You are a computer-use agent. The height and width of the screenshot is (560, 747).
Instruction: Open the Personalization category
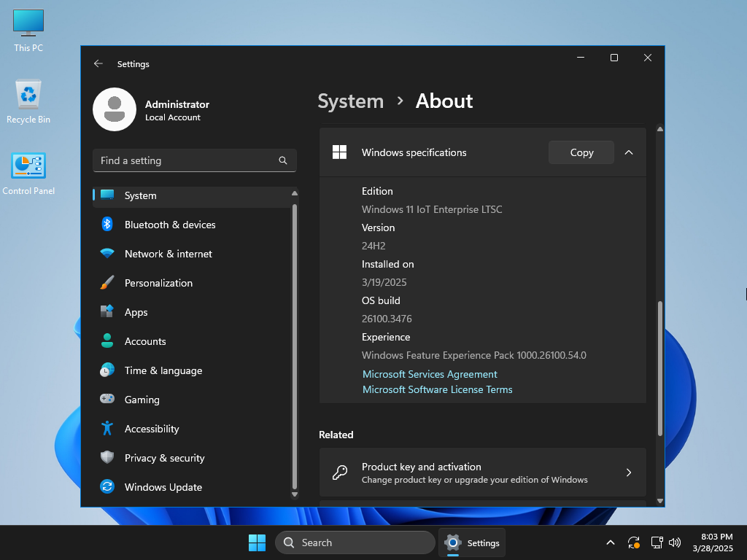point(192,283)
